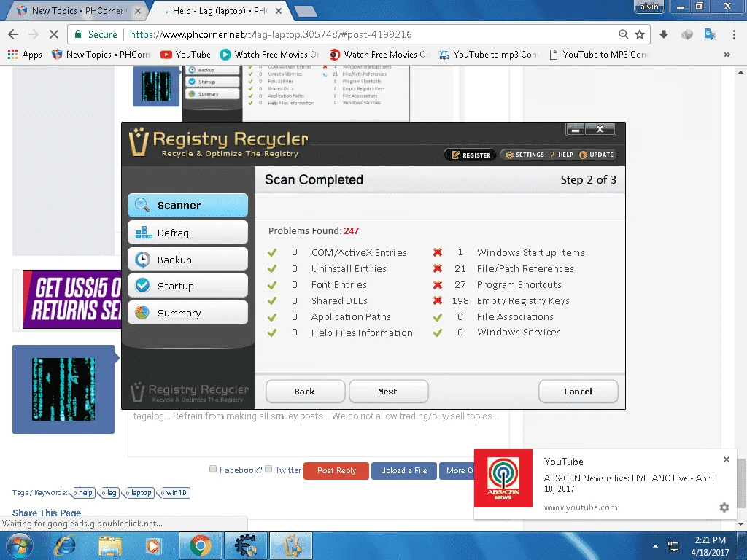
Task: Select the Scanner sidebar item
Action: coord(187,205)
